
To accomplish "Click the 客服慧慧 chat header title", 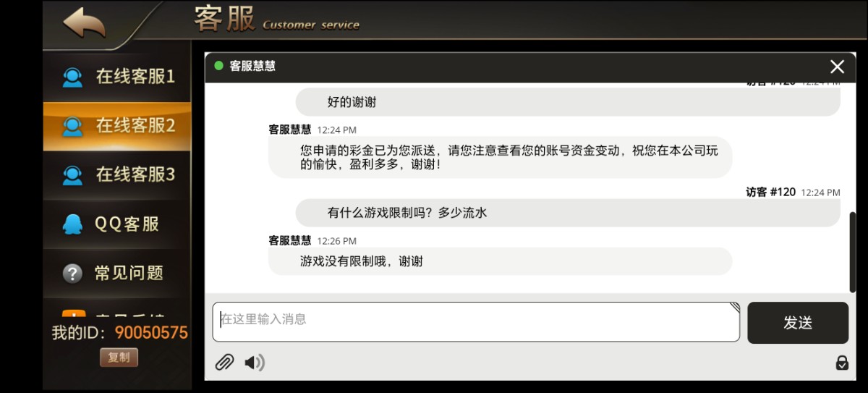I will [x=252, y=66].
